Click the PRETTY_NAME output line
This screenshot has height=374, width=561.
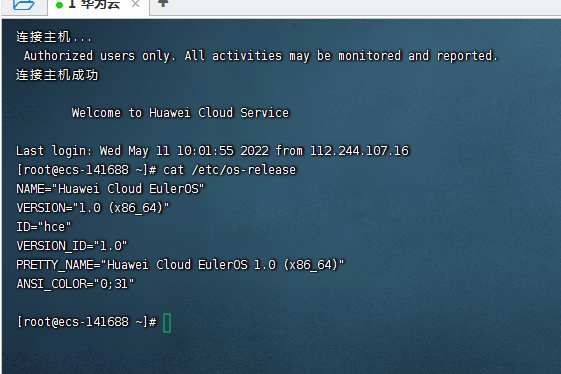click(180, 265)
